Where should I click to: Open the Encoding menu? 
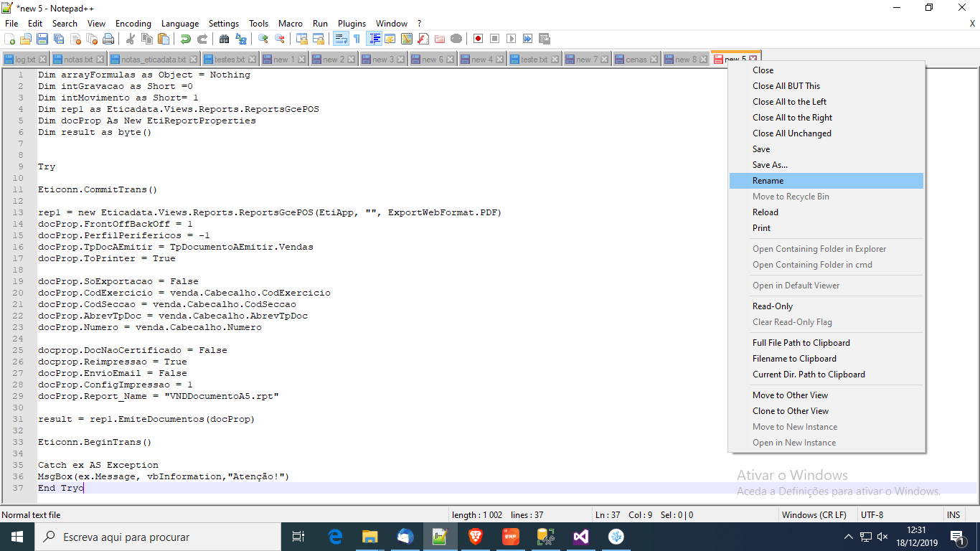point(133,24)
